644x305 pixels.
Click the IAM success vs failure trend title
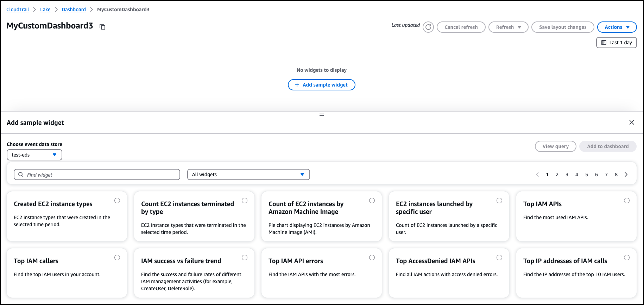click(x=181, y=261)
